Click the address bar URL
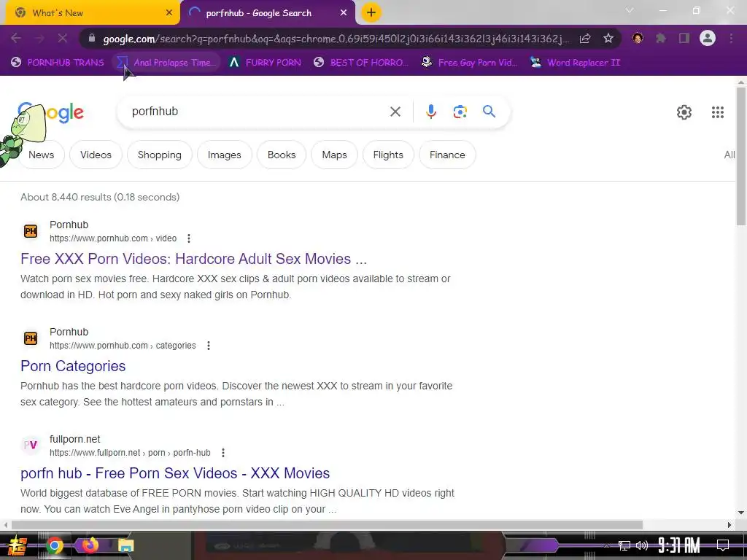The height and width of the screenshot is (560, 747). point(336,39)
